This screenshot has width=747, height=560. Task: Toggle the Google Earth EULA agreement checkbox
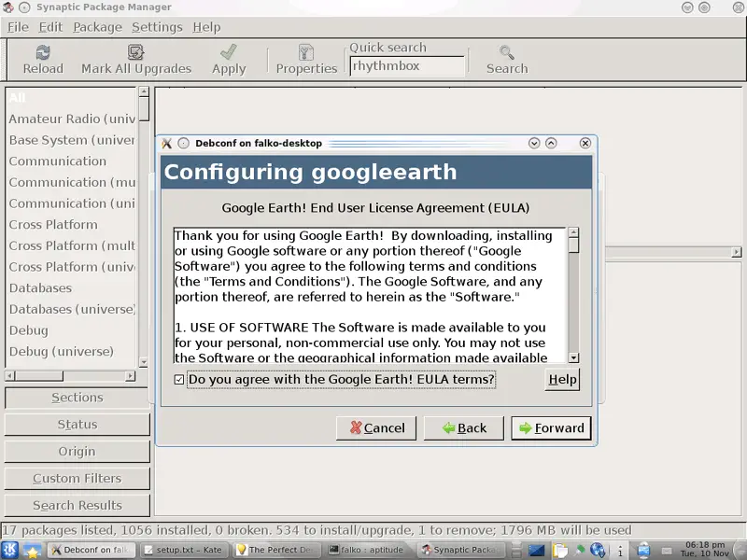click(179, 380)
